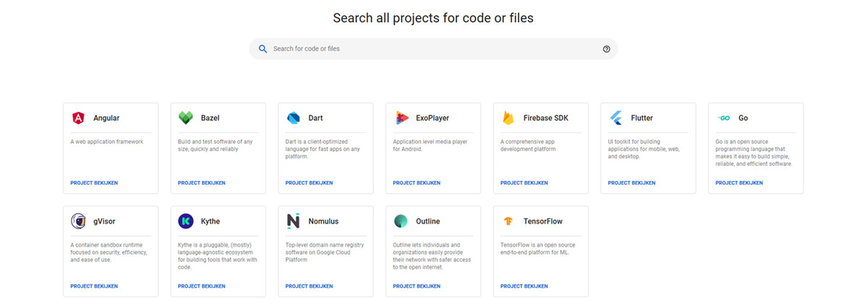Click the Firebase SDK card title
Viewport: 868px width, 306px height.
click(546, 118)
